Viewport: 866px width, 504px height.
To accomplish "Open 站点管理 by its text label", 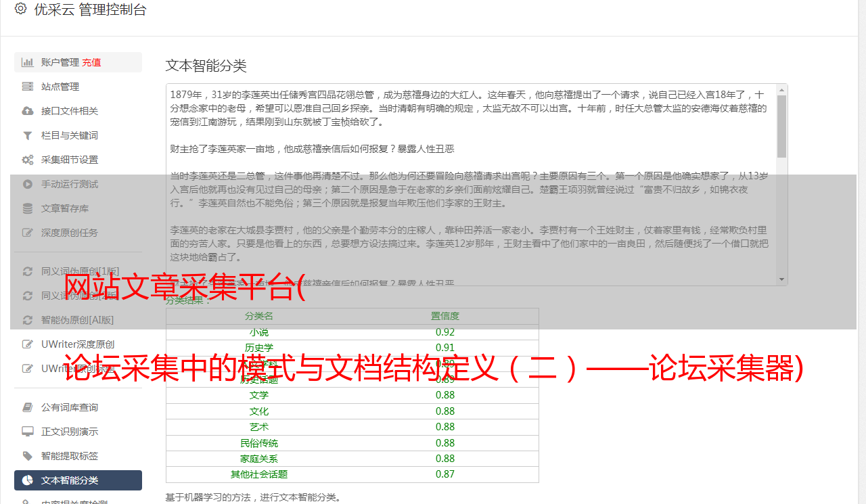I will click(x=60, y=87).
